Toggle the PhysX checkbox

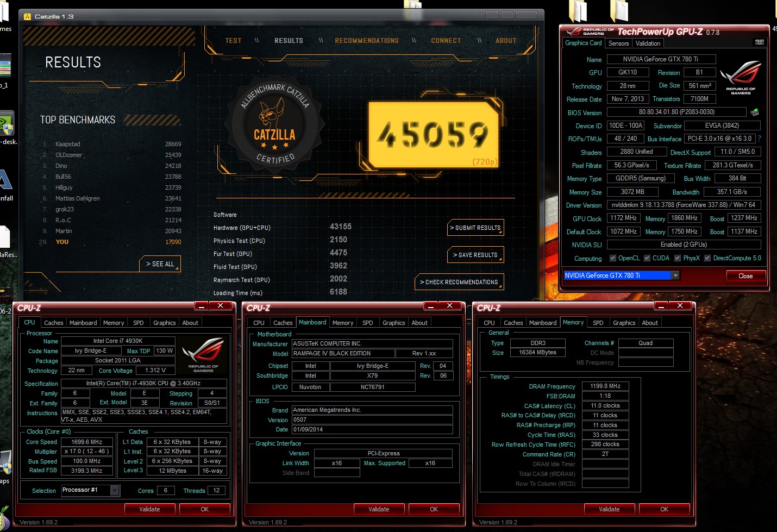tap(678, 258)
